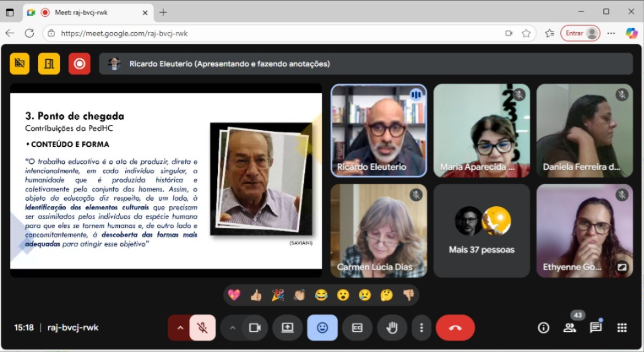Click the Mais 37 pessoas tile

coord(481,231)
